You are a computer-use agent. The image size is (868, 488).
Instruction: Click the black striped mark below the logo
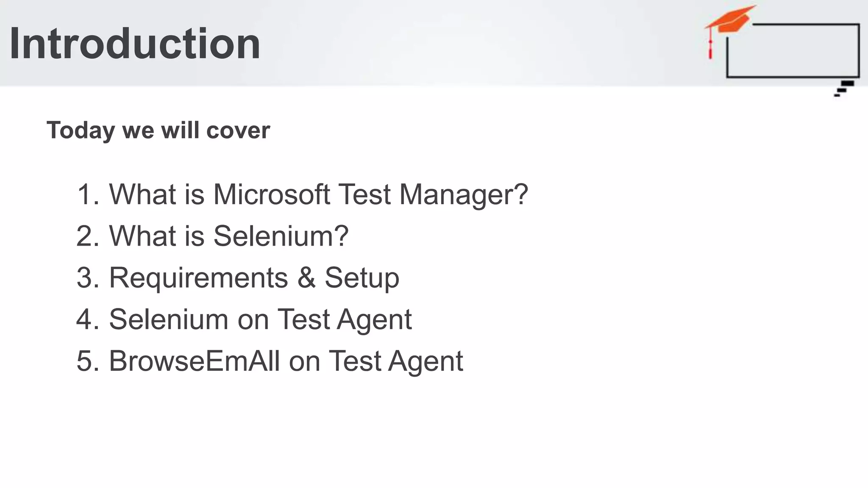pos(844,89)
